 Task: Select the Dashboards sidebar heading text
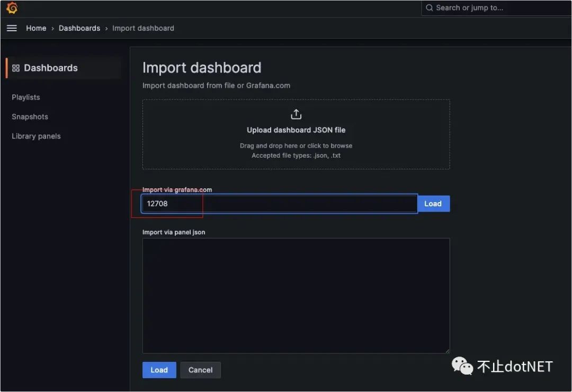pos(51,68)
